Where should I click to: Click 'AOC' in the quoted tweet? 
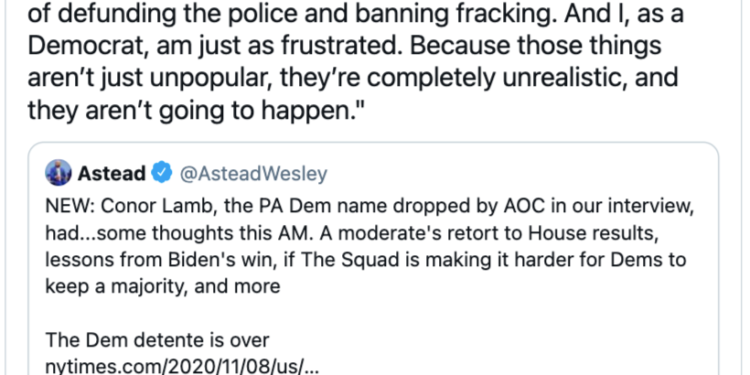pos(496,206)
